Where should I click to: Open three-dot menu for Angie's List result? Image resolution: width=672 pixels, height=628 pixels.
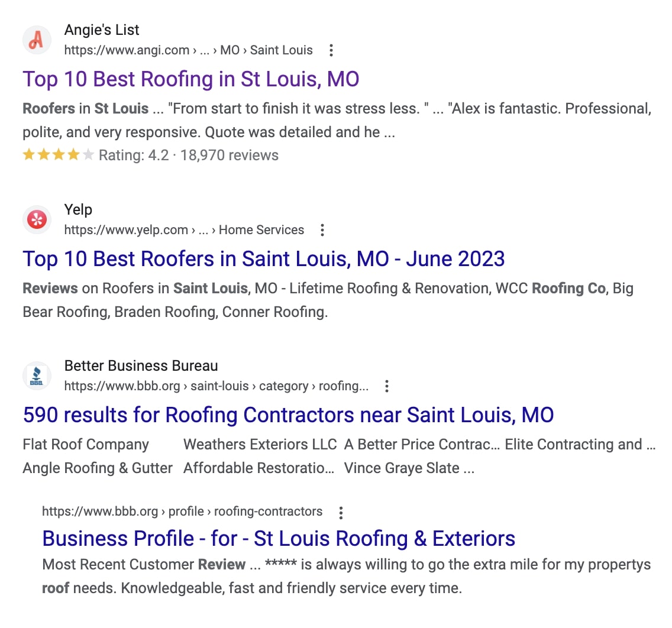coord(331,50)
